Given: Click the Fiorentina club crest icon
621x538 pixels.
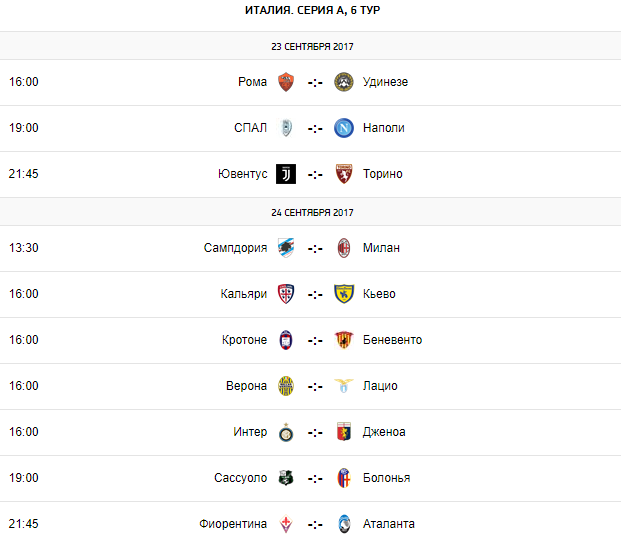Looking at the screenshot, I should coord(286,524).
